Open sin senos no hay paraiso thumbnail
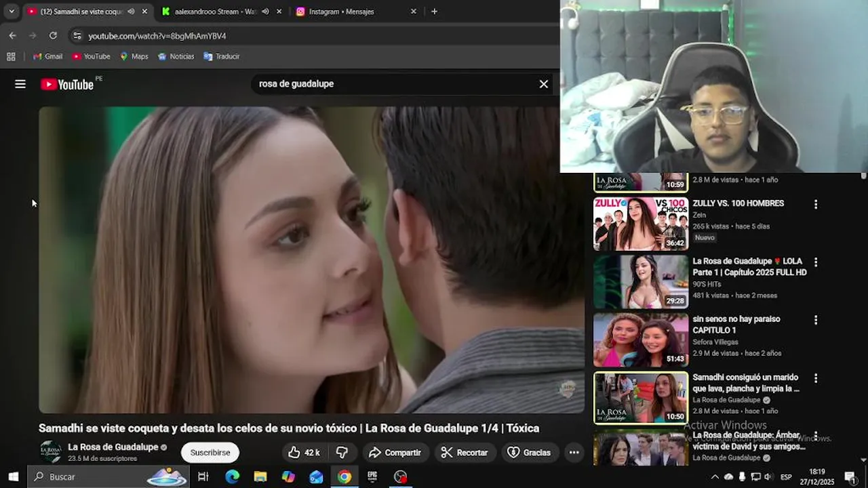The width and height of the screenshot is (868, 488). (x=641, y=340)
